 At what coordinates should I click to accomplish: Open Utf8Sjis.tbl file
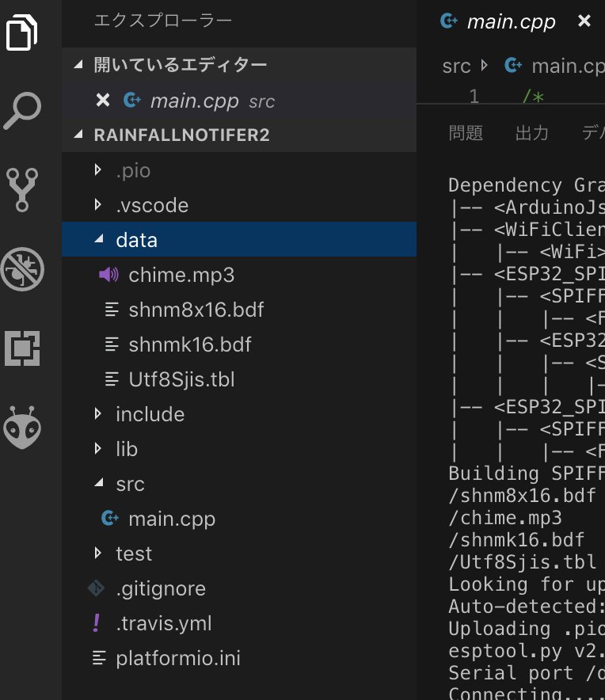pyautogui.click(x=239, y=379)
